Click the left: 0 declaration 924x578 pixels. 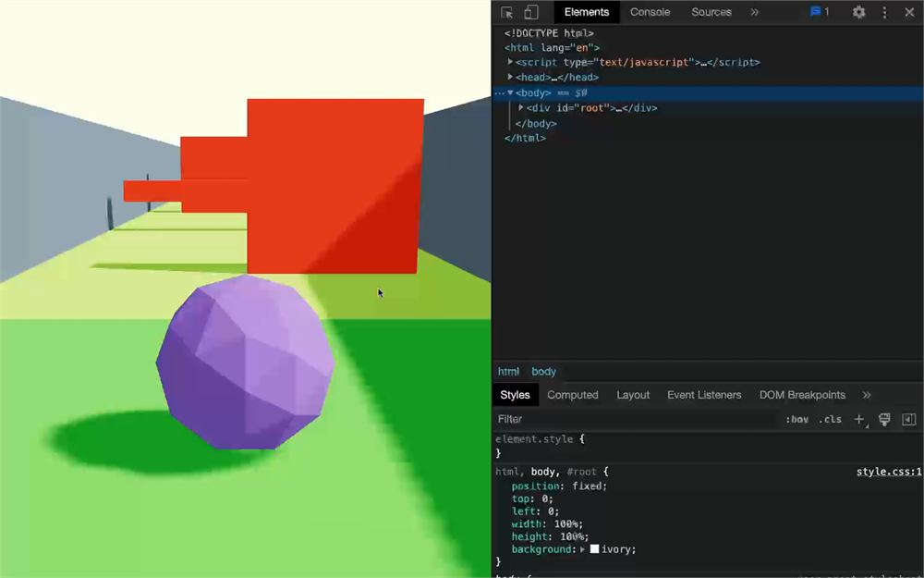535,511
